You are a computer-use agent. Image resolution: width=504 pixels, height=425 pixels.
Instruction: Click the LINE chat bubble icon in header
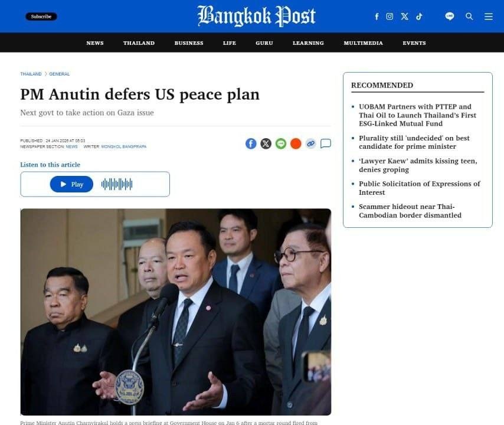click(x=450, y=16)
